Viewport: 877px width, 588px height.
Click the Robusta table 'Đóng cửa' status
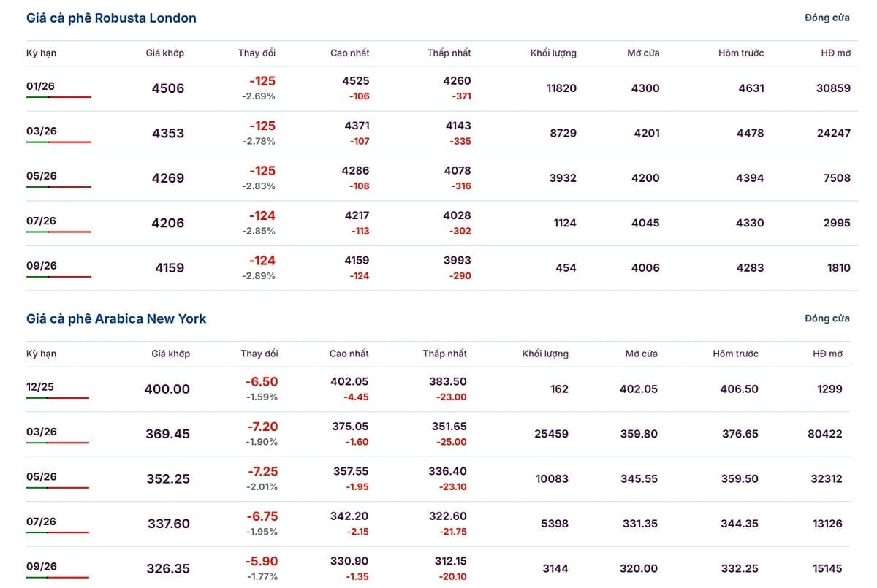(827, 18)
